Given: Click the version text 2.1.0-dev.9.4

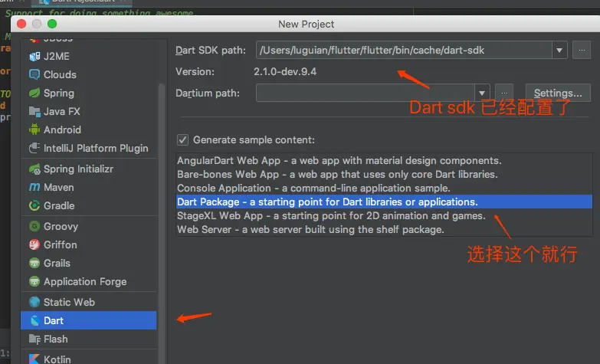Looking at the screenshot, I should 285,71.
